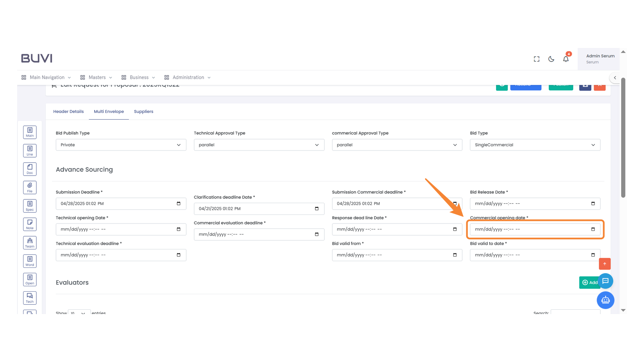Open the notification bell with 4 alerts
This screenshot has height=362, width=644.
pyautogui.click(x=566, y=59)
